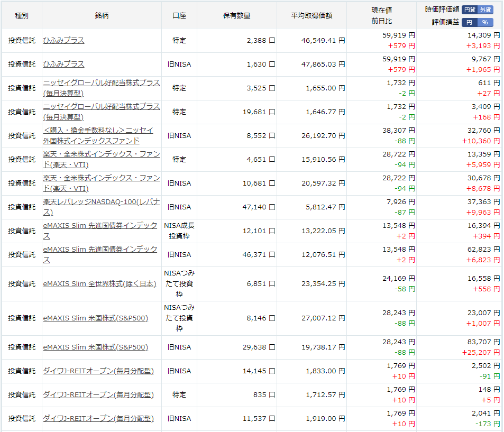Select loss value -91 円
Screen dimensions: 504x432
(490, 376)
